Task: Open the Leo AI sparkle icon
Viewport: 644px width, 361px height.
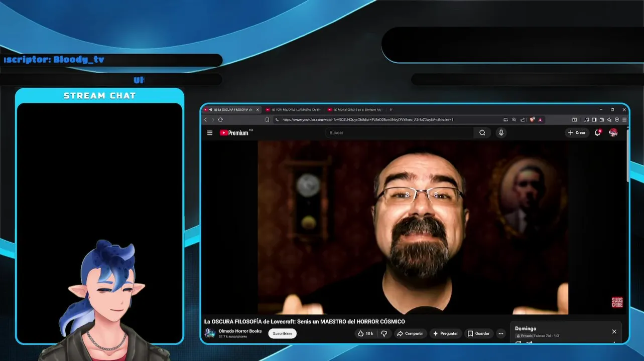Action: (x=609, y=120)
